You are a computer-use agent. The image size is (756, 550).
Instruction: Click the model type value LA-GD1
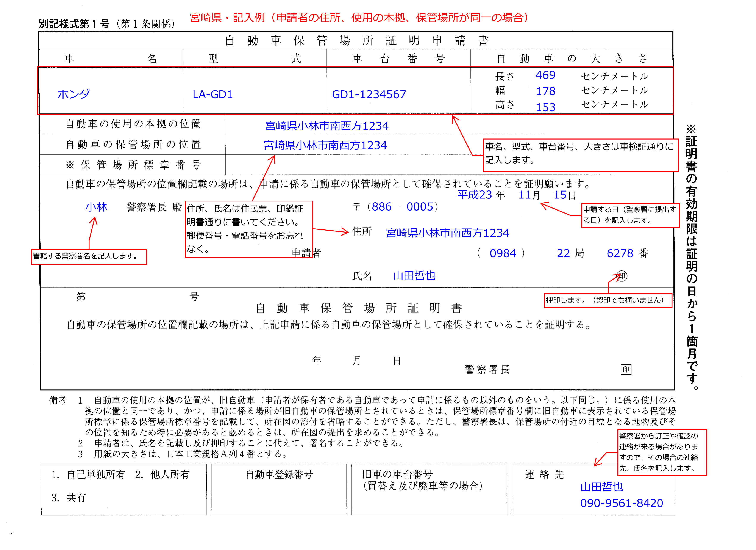tap(213, 95)
